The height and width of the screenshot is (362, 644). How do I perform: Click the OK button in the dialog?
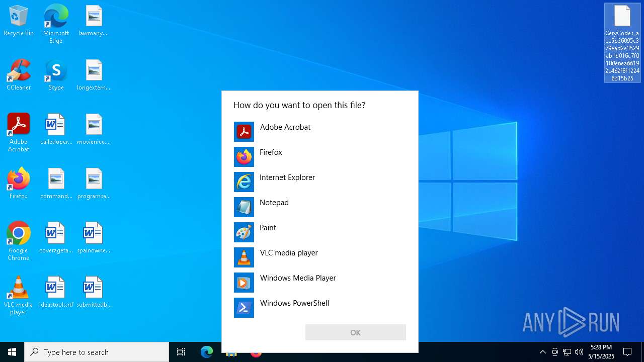click(x=355, y=332)
